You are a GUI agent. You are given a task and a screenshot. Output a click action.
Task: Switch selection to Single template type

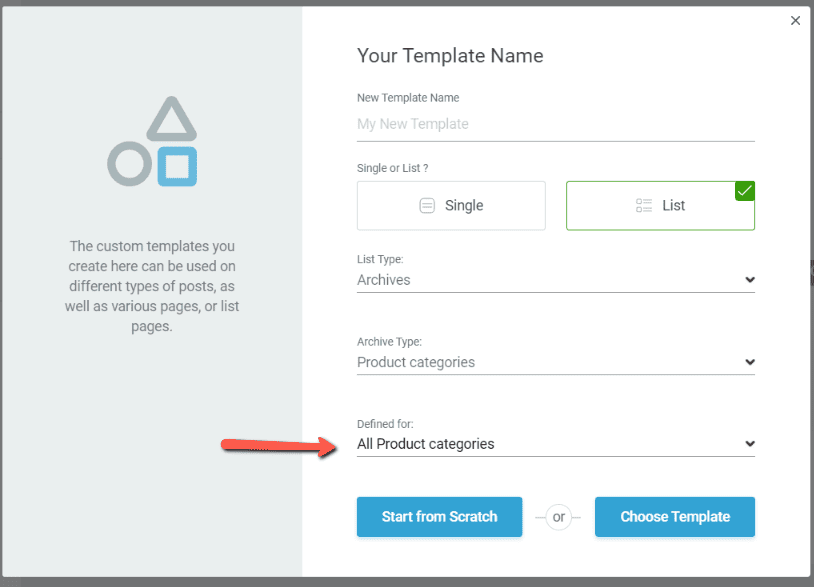click(x=450, y=205)
